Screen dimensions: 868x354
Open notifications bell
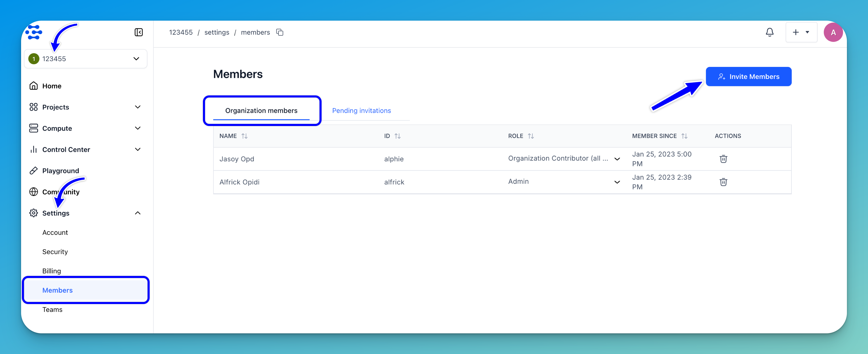770,32
